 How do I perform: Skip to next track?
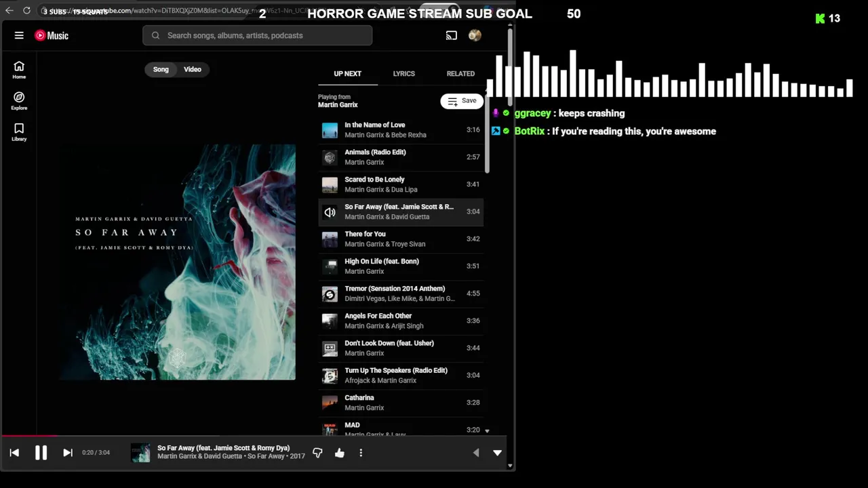point(68,453)
